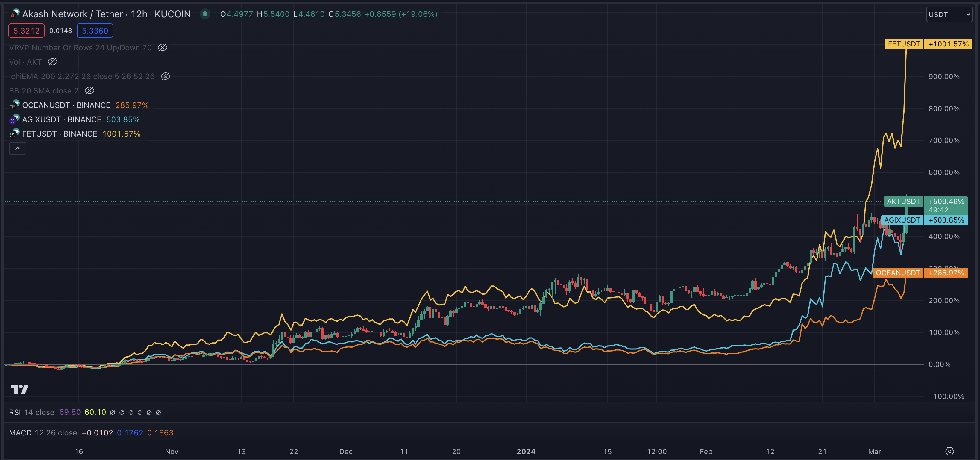
Task: Unhide the IchiEMA 200 indicator
Action: 165,76
